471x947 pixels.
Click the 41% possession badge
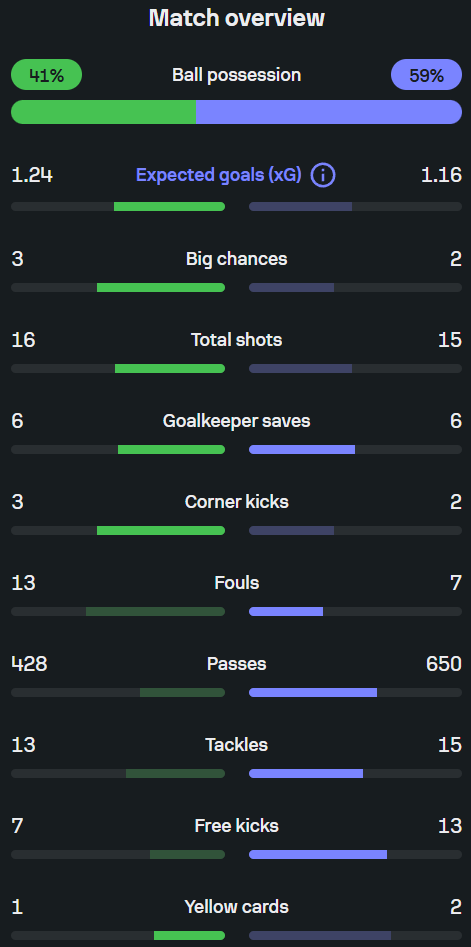click(46, 75)
